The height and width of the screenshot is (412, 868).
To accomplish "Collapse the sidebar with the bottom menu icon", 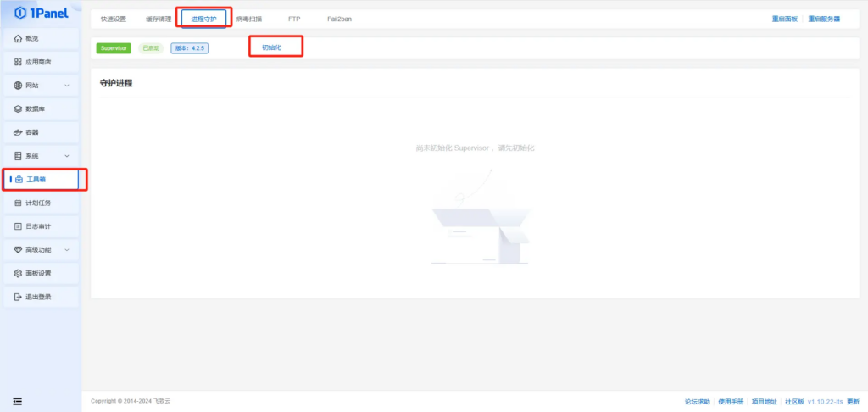I will [17, 401].
